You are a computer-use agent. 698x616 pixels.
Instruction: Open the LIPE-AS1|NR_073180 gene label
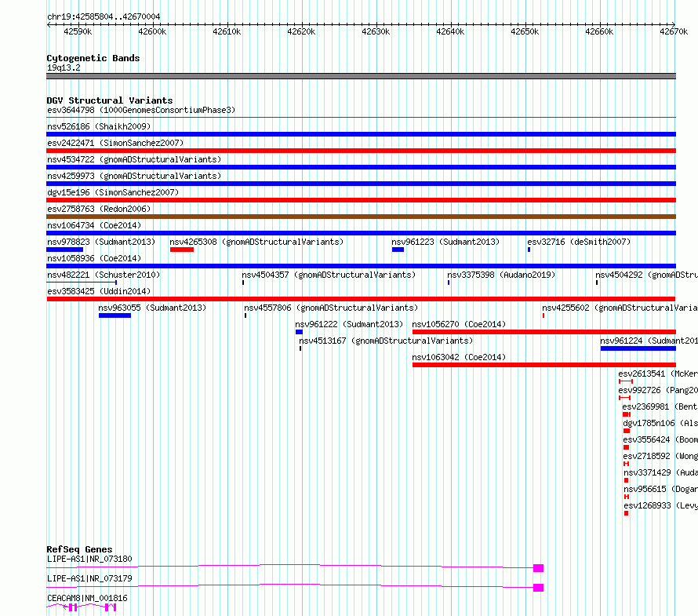point(89,559)
